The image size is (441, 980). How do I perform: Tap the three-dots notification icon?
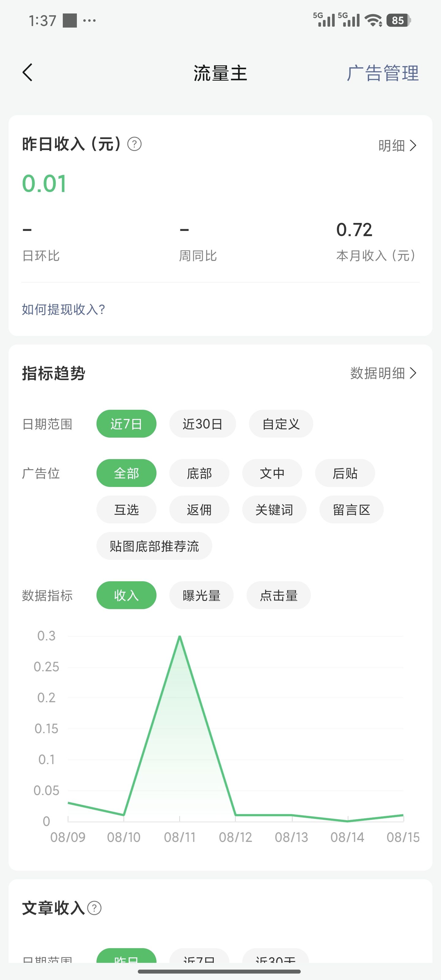[89, 20]
